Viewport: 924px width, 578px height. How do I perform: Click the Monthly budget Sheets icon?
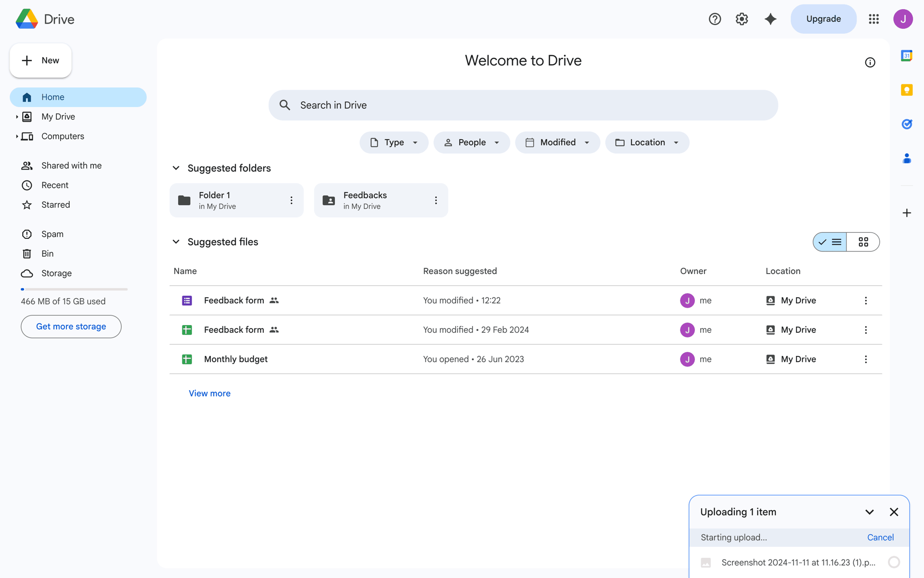point(187,359)
